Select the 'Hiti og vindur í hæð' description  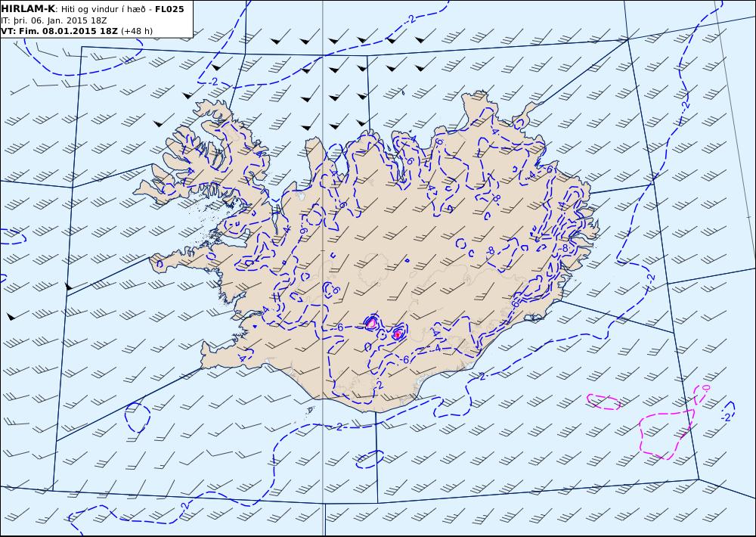tap(103, 9)
